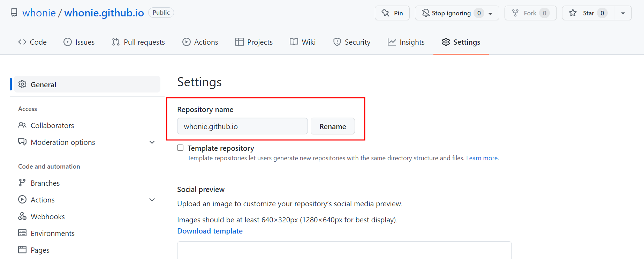644x259 pixels.
Task: Open the Projects tab
Action: pos(254,42)
